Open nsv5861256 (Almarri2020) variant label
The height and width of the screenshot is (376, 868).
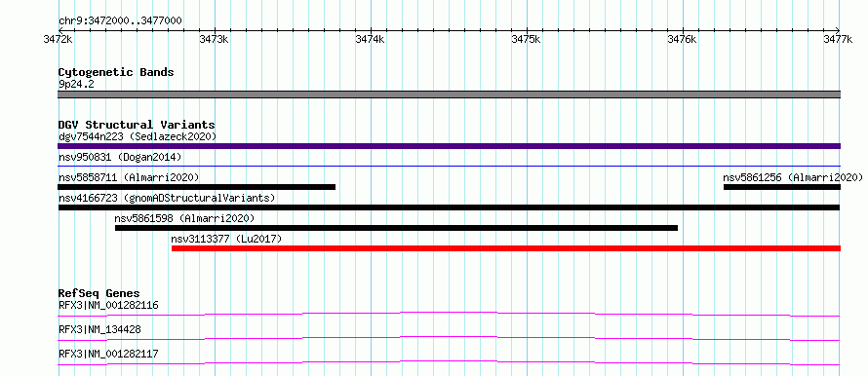pos(793,177)
